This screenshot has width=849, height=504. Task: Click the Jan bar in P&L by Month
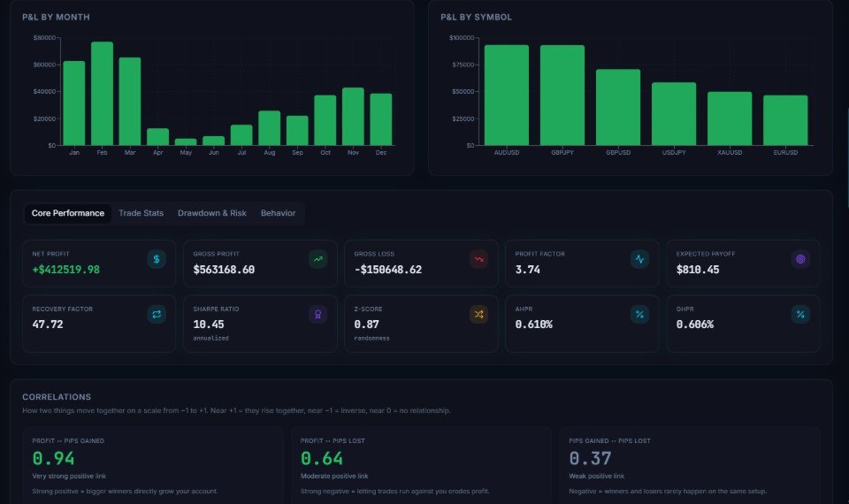pyautogui.click(x=74, y=103)
